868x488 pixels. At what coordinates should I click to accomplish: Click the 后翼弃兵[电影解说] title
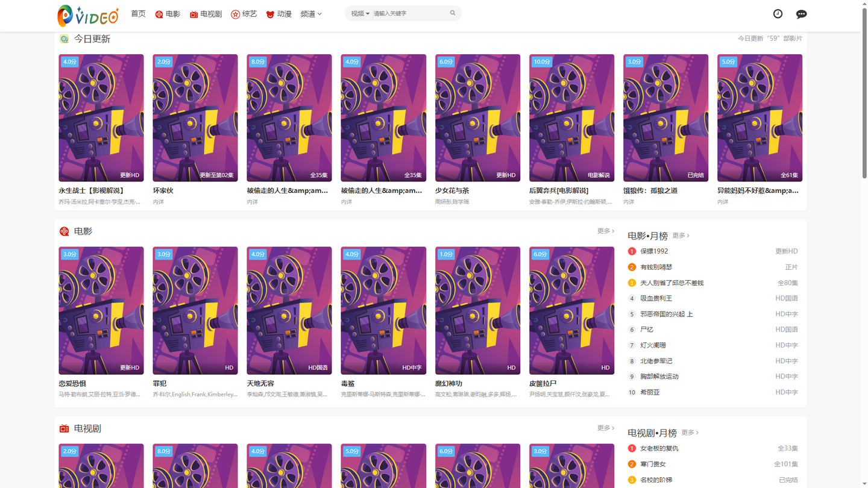pyautogui.click(x=559, y=190)
